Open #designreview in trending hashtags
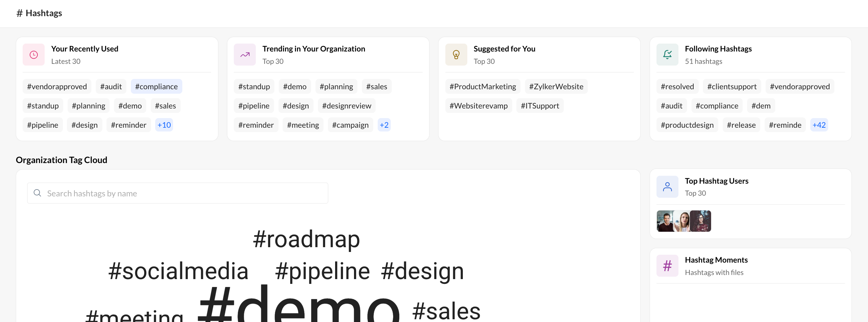868x322 pixels. click(347, 106)
